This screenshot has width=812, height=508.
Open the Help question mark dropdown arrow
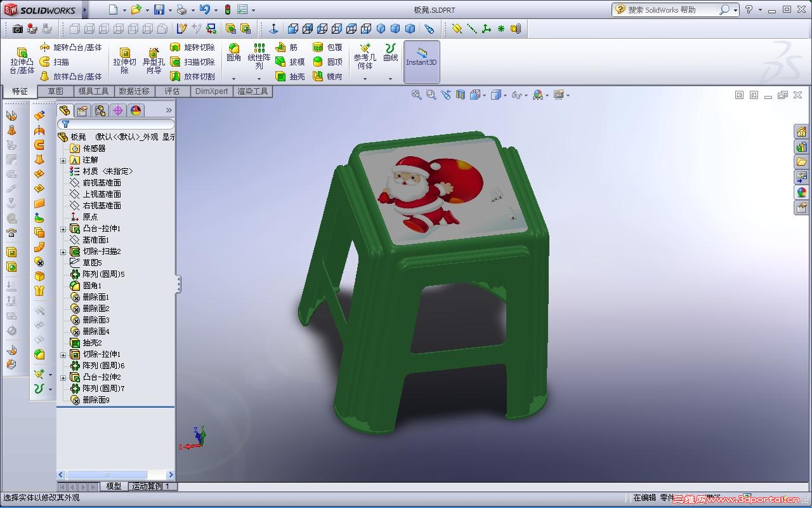click(761, 10)
